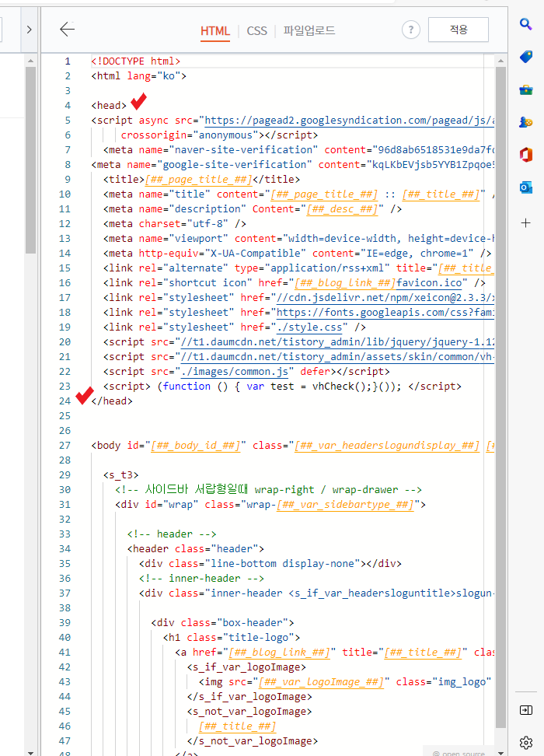The height and width of the screenshot is (756, 544).
Task: Click the <div class="box-header"> line
Action: pyautogui.click(x=222, y=623)
